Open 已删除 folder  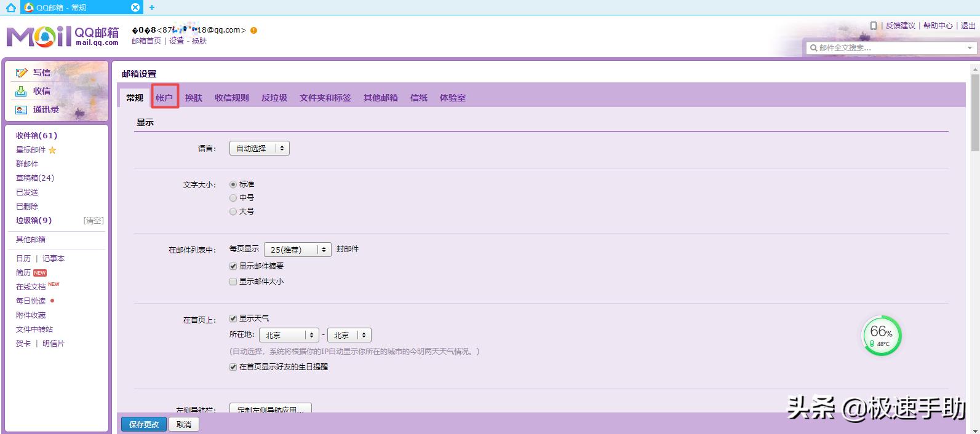tap(27, 207)
